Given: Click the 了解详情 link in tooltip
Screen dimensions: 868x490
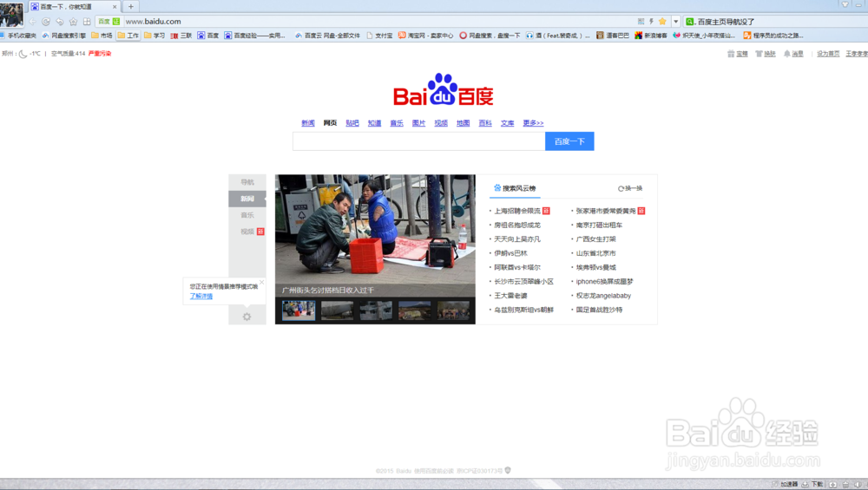Looking at the screenshot, I should point(201,296).
